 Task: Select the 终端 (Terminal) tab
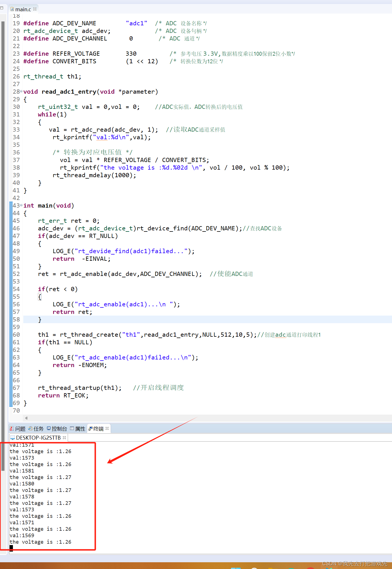[98, 429]
